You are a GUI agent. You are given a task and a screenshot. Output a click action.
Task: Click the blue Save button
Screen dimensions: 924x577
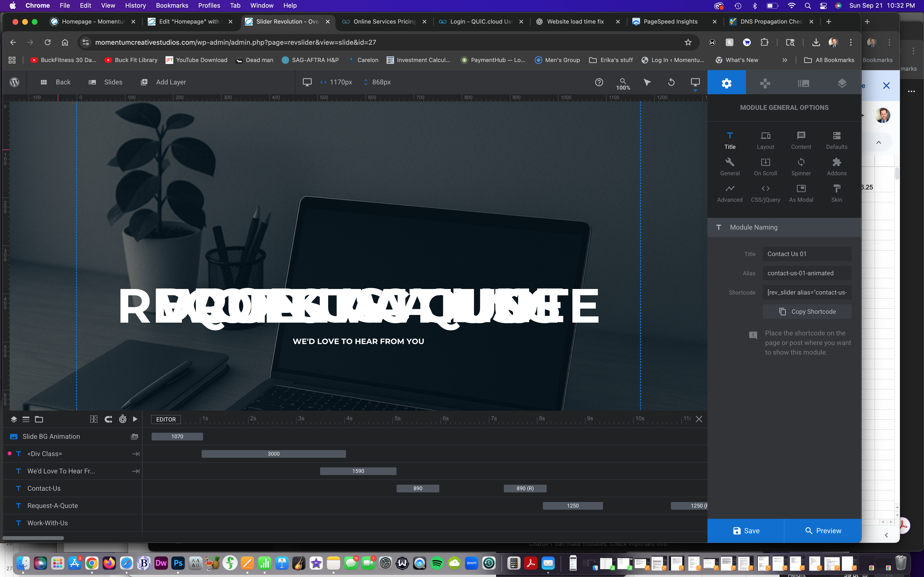click(746, 530)
